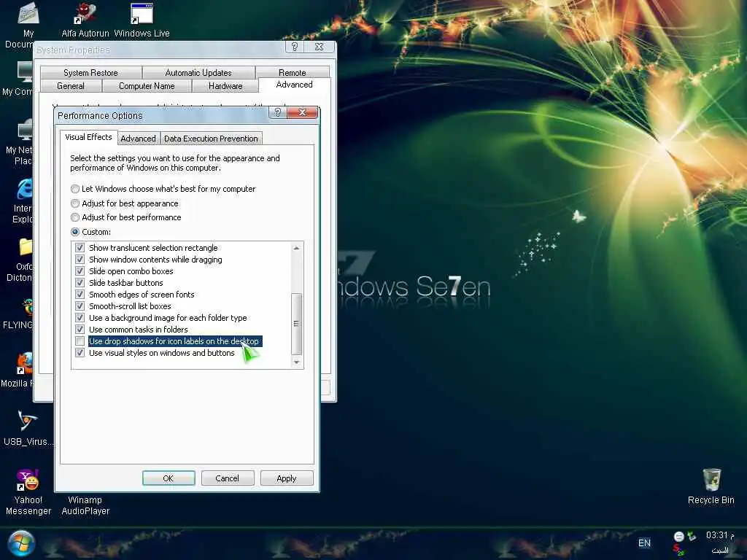
Task: Enable drop shadows for icon labels
Action: pyautogui.click(x=80, y=341)
